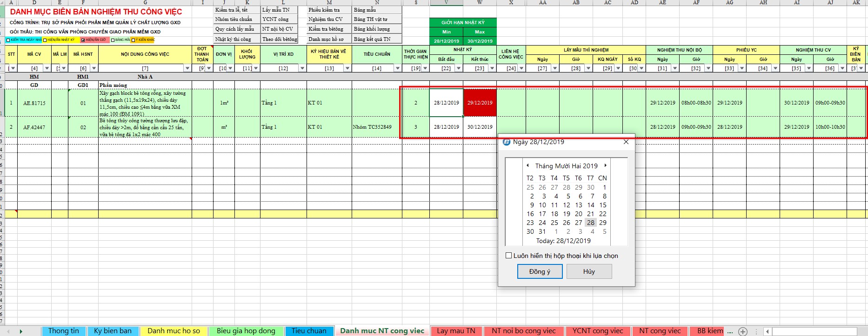Enable 'Luôn hiển thị hộp thoại' checkbox
The image size is (868, 336).
coord(509,256)
